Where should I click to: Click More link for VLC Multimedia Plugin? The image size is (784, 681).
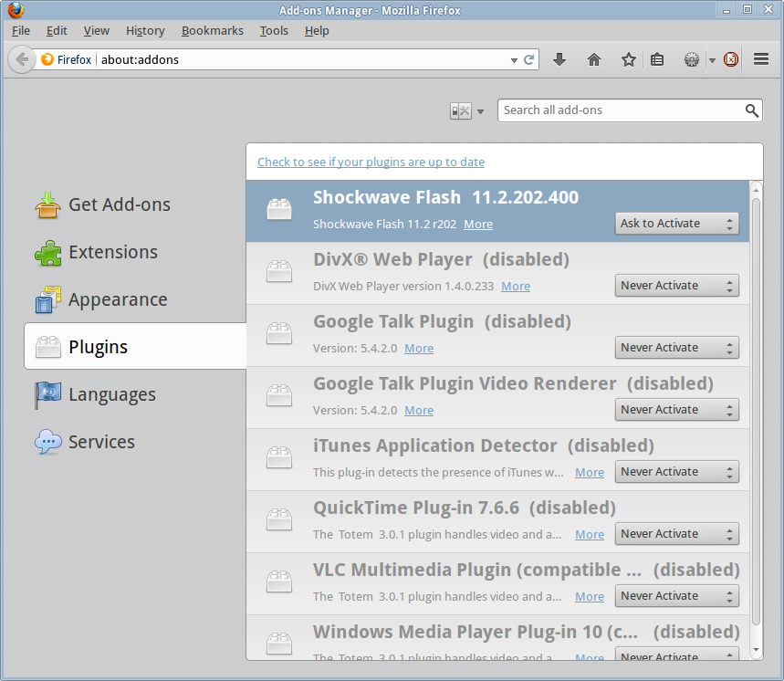click(x=590, y=596)
